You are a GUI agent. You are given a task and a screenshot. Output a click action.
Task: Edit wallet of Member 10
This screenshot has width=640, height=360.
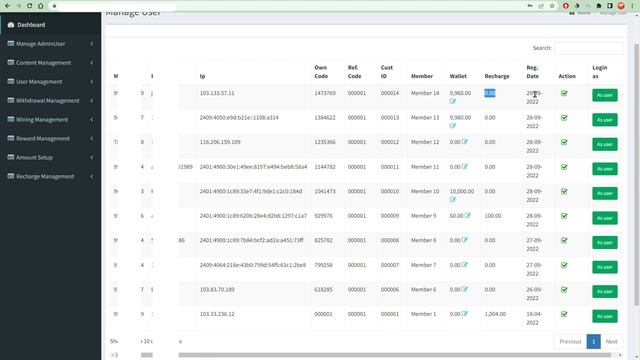453,200
